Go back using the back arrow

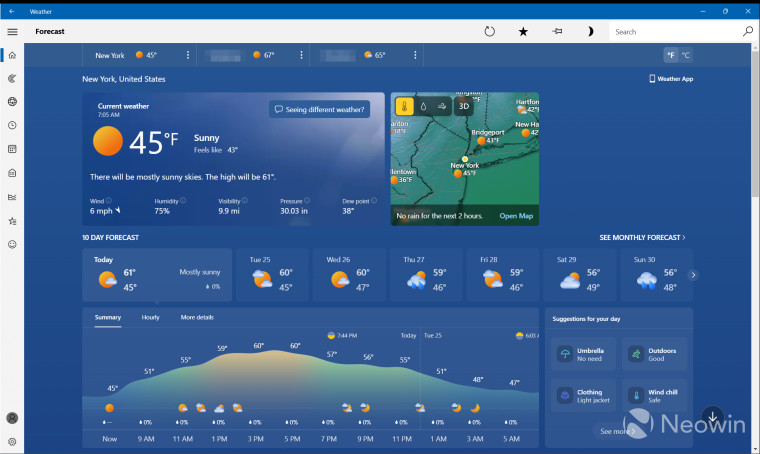[12, 11]
